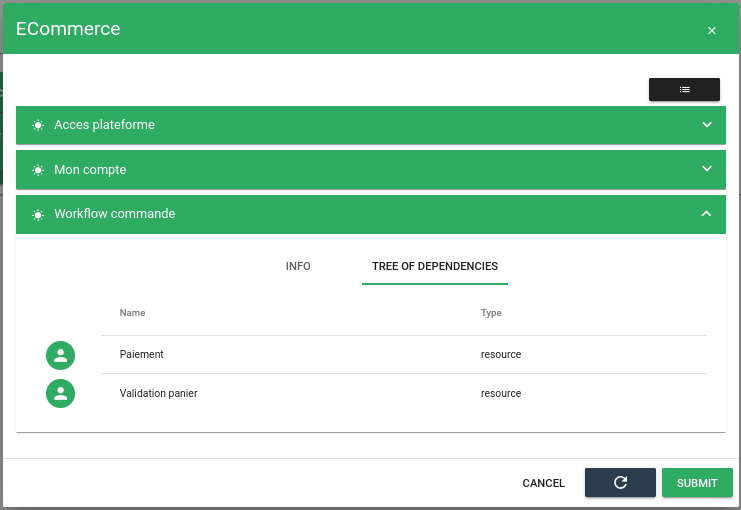Click the user avatar icon for Validation panier
The image size is (741, 510).
(61, 393)
